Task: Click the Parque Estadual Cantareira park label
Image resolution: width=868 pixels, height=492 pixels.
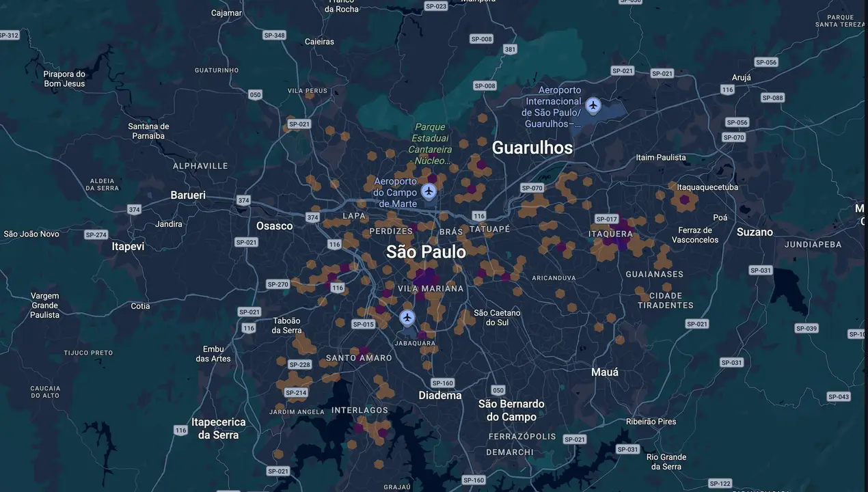Action: [x=430, y=143]
